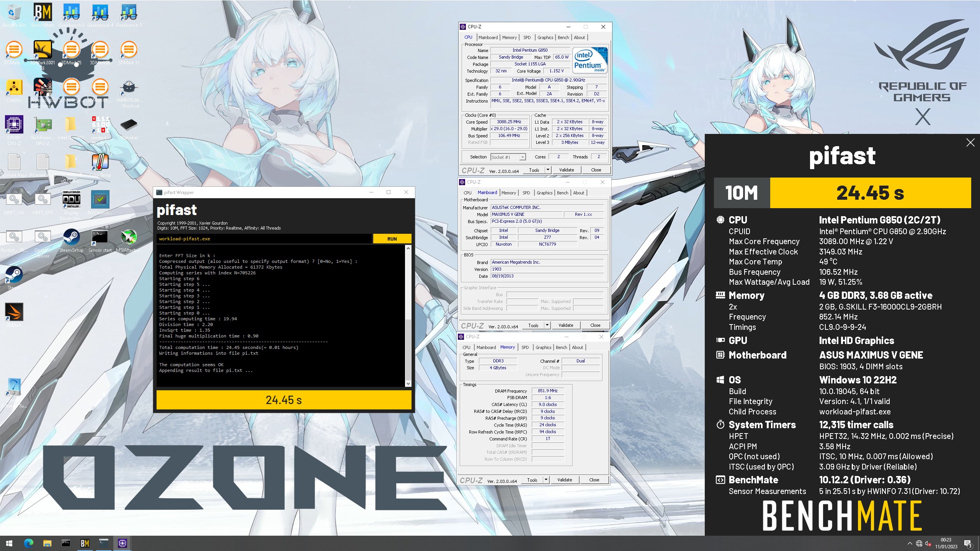Viewport: 980px width, 551px height.
Task: Open the Recycle Bin icon
Action: coord(14,15)
